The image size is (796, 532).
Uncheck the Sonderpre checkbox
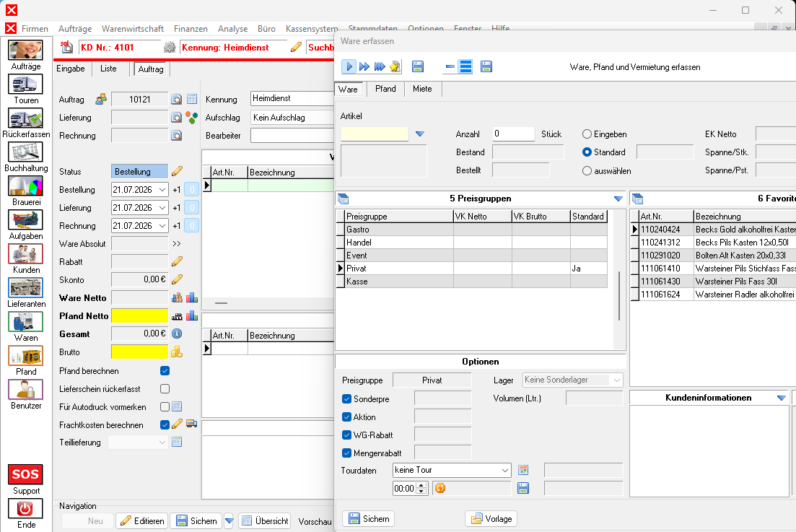click(x=346, y=399)
